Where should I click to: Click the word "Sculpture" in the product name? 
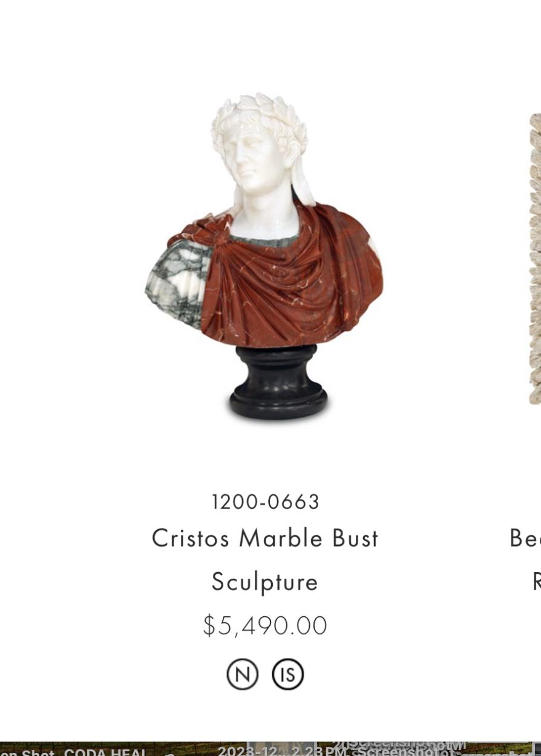265,582
